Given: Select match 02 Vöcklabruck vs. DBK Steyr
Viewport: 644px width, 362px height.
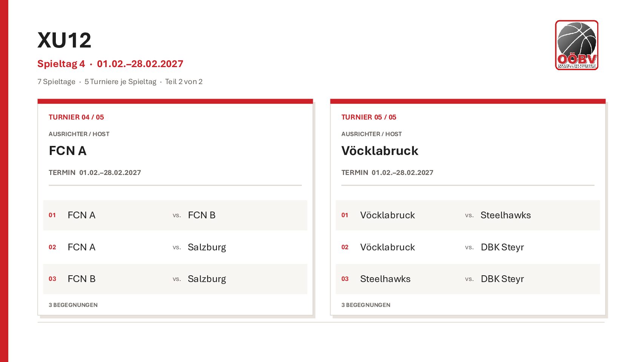Looking at the screenshot, I should pyautogui.click(x=468, y=247).
